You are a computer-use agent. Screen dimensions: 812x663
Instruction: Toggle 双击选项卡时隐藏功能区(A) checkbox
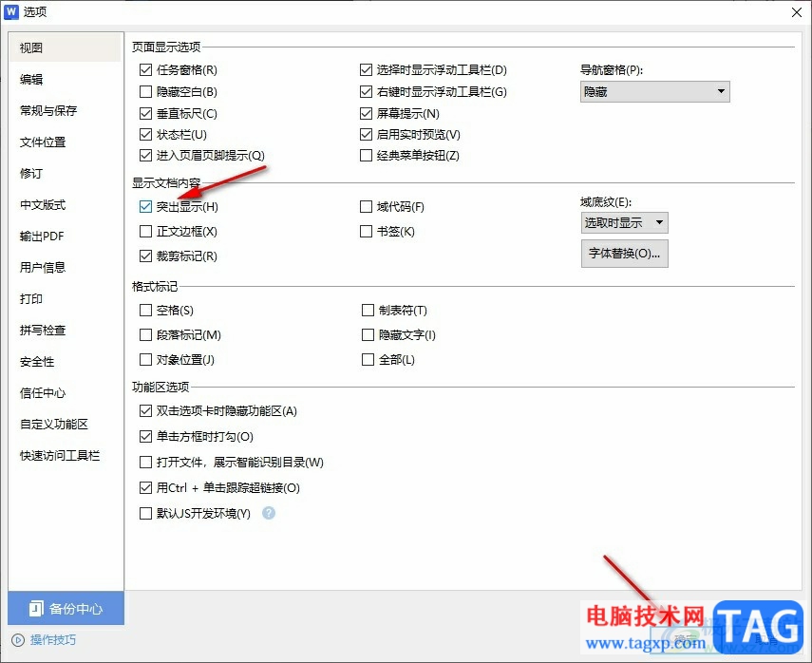coord(145,410)
